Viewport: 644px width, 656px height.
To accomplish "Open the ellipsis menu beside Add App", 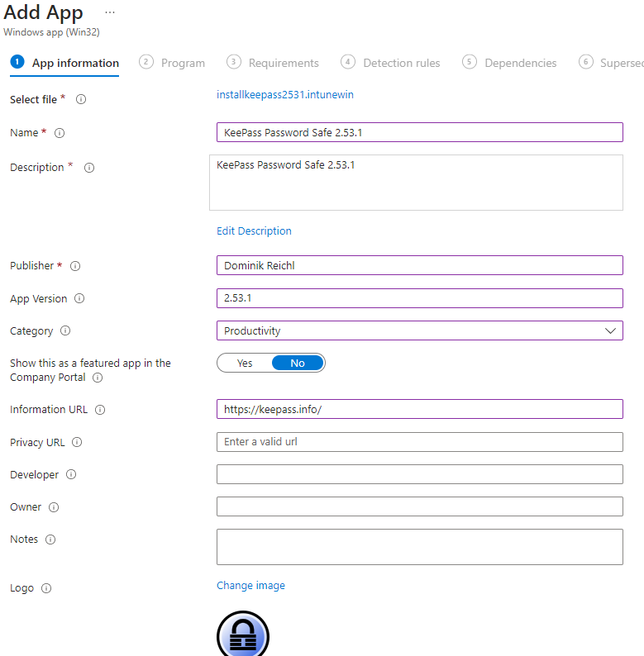I will click(x=110, y=12).
